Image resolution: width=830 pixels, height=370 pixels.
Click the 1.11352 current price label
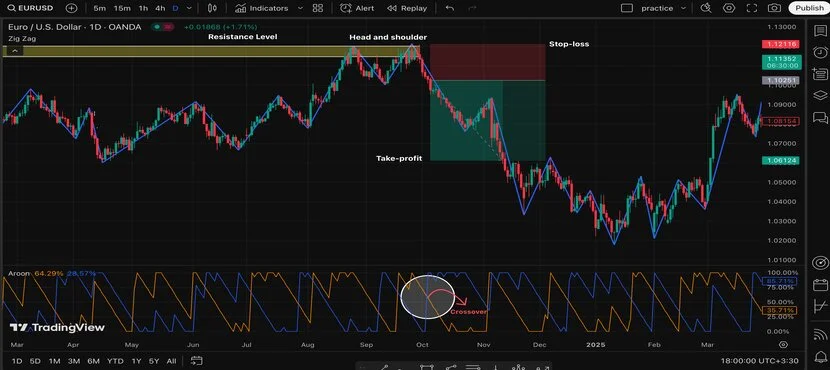tap(782, 62)
